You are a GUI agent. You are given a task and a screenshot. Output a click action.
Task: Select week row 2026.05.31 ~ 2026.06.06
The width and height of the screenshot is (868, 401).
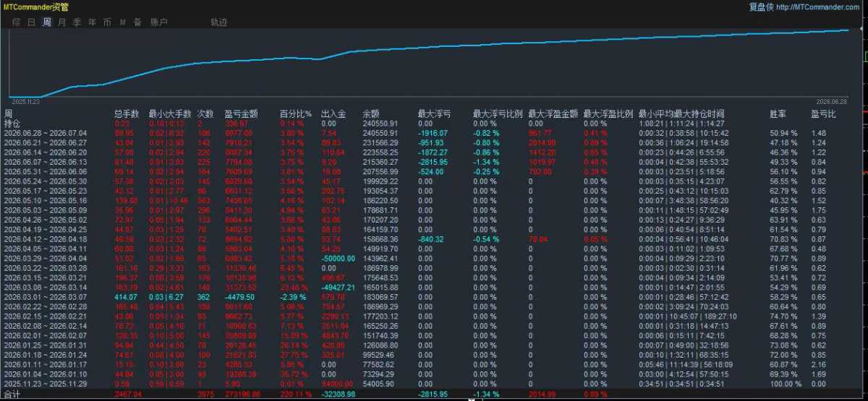(x=45, y=171)
